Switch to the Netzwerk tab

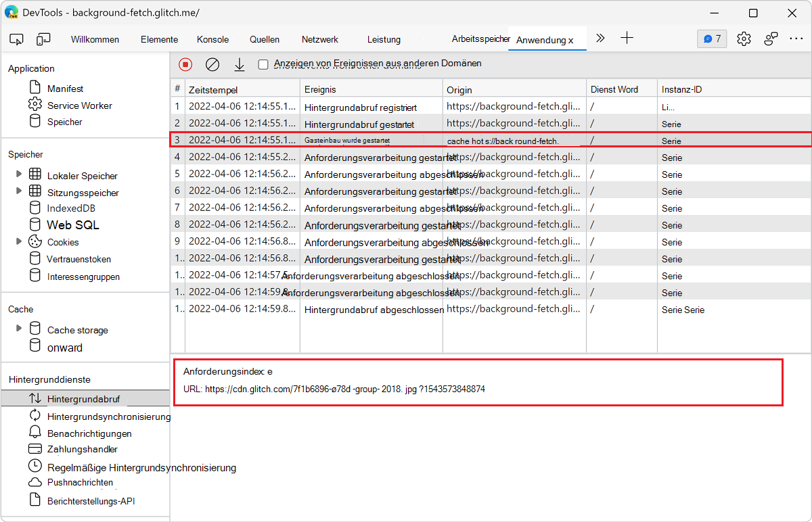(x=319, y=39)
